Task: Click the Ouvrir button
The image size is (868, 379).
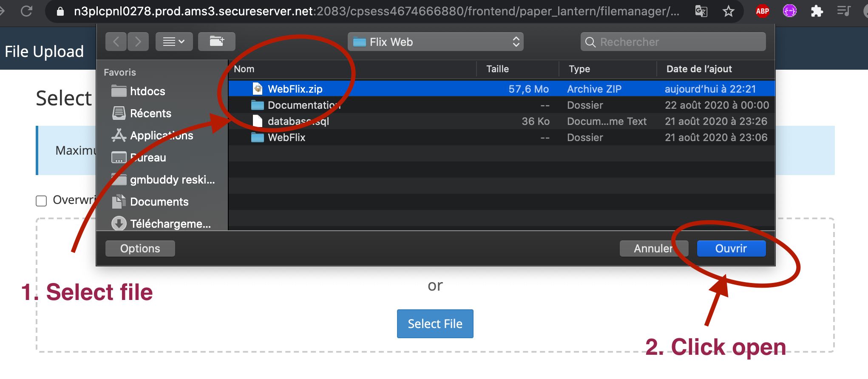Action: [x=731, y=249]
